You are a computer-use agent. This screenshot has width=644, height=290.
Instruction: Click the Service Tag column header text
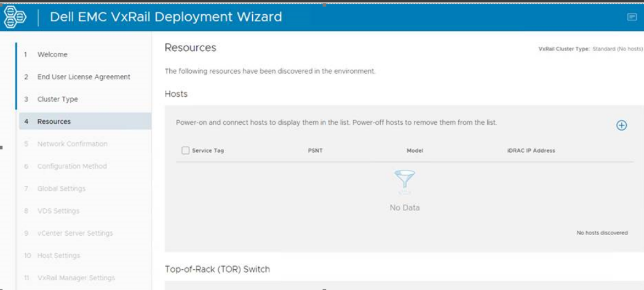[208, 151]
